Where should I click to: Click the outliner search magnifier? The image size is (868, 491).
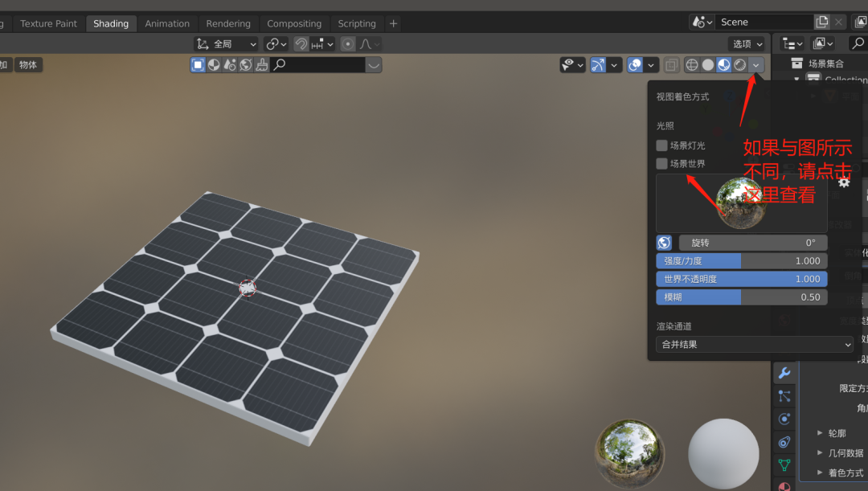coord(858,43)
